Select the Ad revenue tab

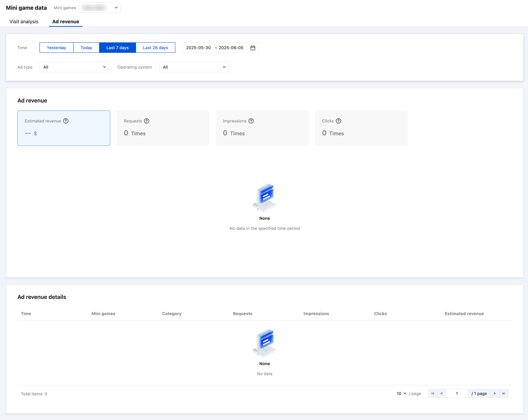pos(66,22)
